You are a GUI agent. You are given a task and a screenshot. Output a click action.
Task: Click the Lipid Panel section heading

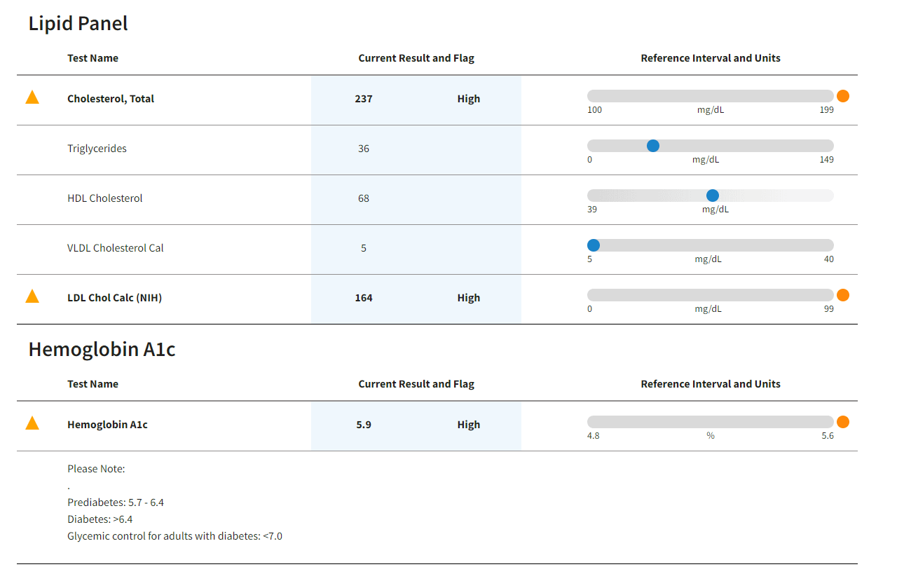point(78,23)
